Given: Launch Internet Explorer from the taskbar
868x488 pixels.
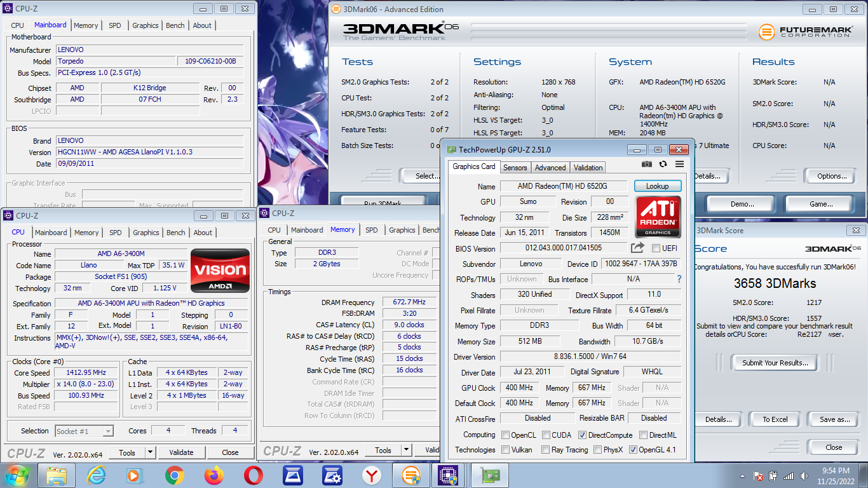Looking at the screenshot, I should click(x=96, y=475).
